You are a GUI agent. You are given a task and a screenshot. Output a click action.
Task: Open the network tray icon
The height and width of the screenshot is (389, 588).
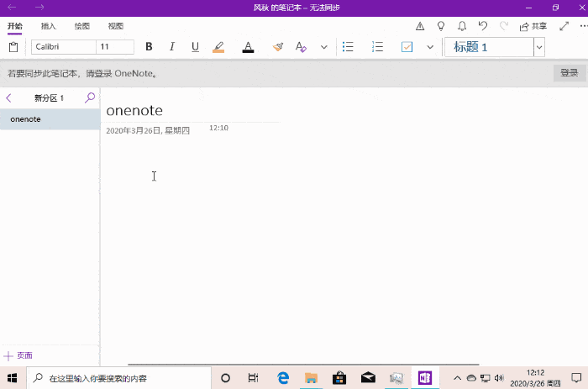pyautogui.click(x=486, y=378)
